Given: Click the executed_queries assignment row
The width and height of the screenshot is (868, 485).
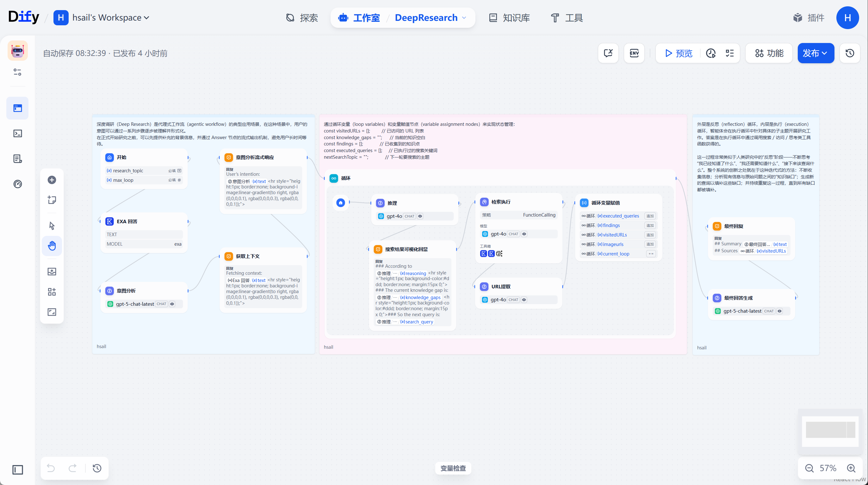Looking at the screenshot, I should 619,216.
